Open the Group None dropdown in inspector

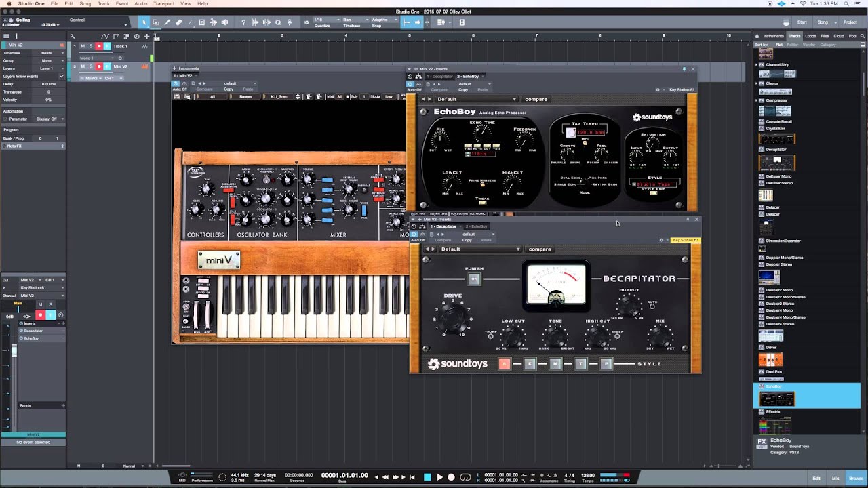pyautogui.click(x=48, y=60)
